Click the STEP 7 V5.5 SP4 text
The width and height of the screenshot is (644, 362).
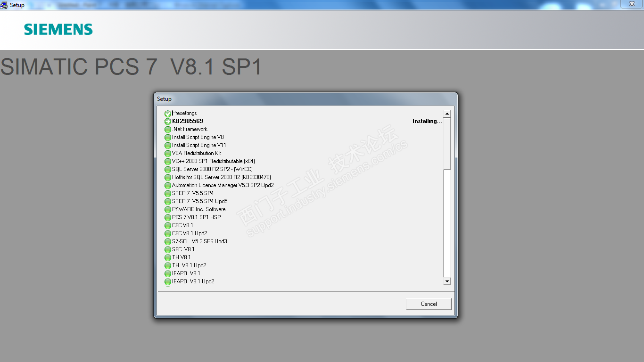click(193, 193)
